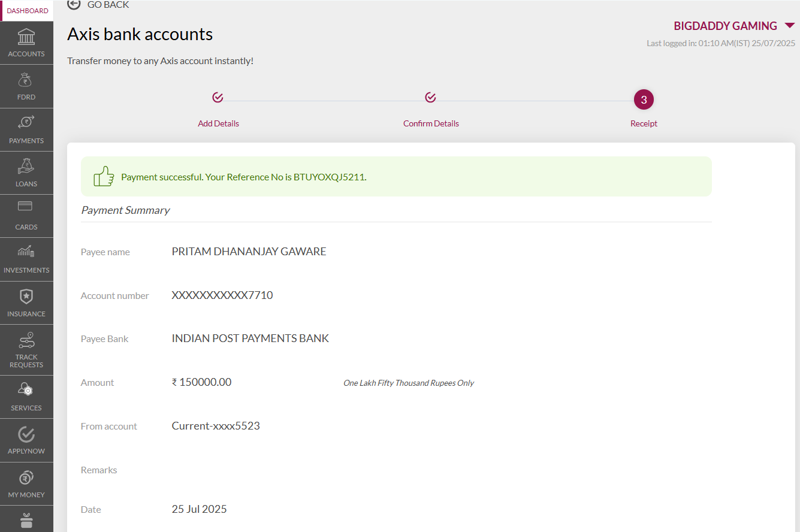Screen dimensions: 800x532
Task: Click 'One Lakh Fifty Thousand Rupees Only' text
Action: (409, 383)
